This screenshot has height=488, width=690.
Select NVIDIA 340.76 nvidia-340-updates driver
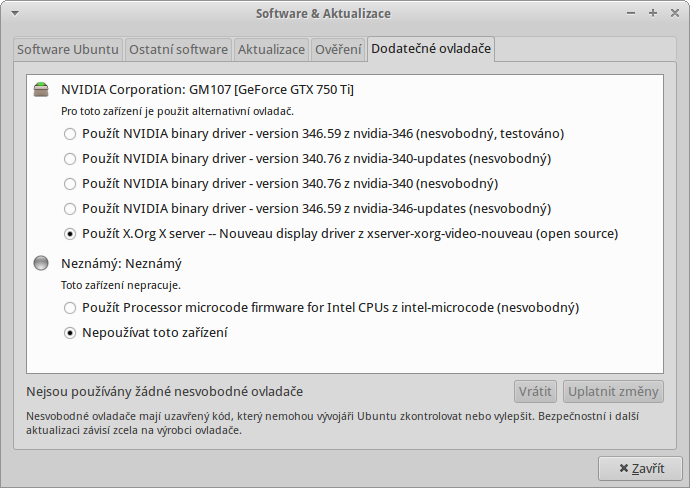pyautogui.click(x=308, y=158)
